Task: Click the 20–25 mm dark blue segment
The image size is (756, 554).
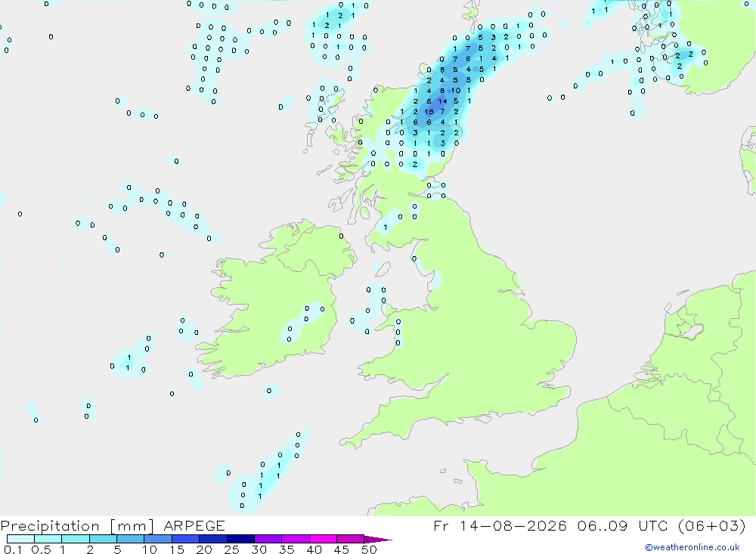Action: click(x=212, y=539)
